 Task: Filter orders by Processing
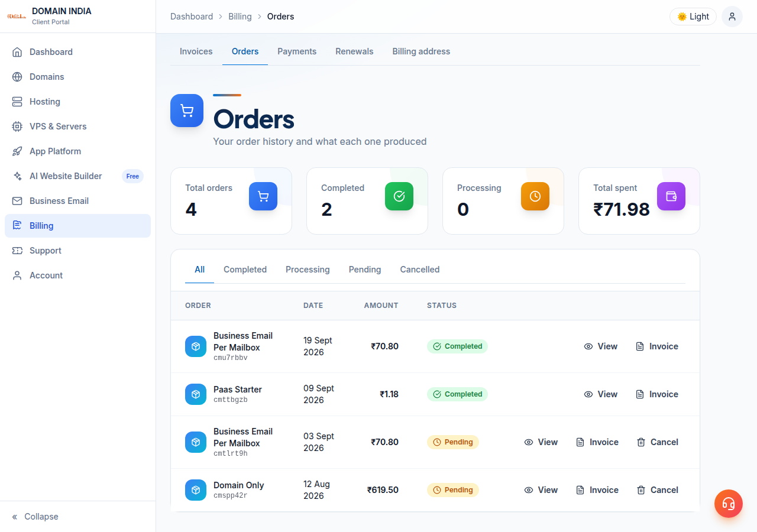(308, 270)
